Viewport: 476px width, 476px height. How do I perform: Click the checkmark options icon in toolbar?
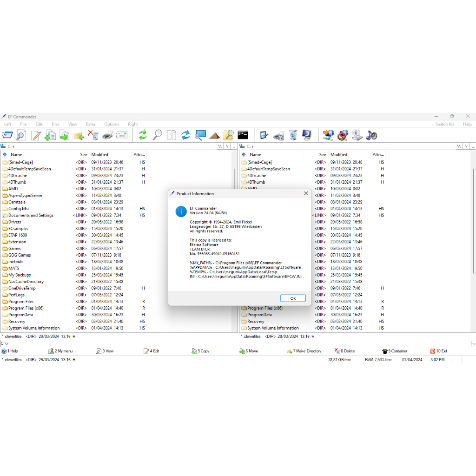pos(264,135)
